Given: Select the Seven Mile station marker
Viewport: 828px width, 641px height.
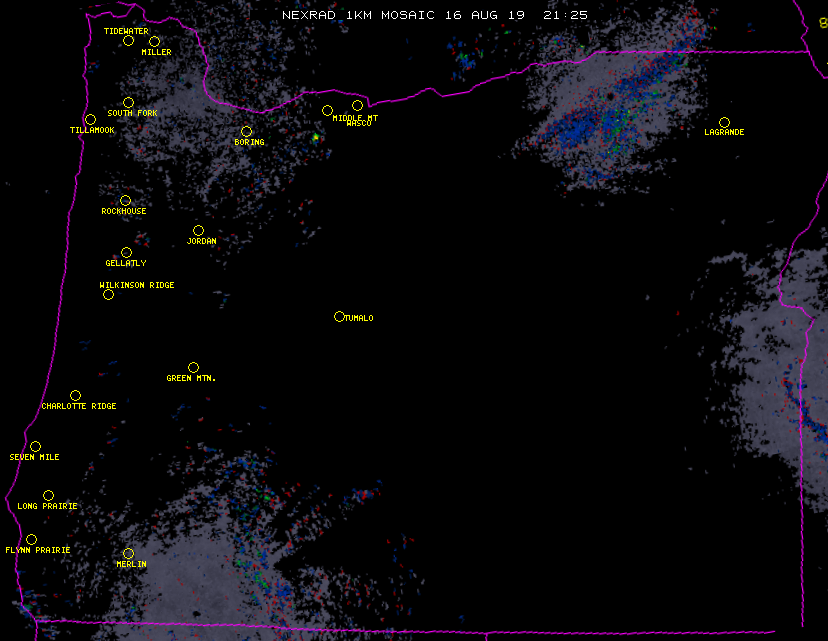Looking at the screenshot, I should click(x=35, y=446).
